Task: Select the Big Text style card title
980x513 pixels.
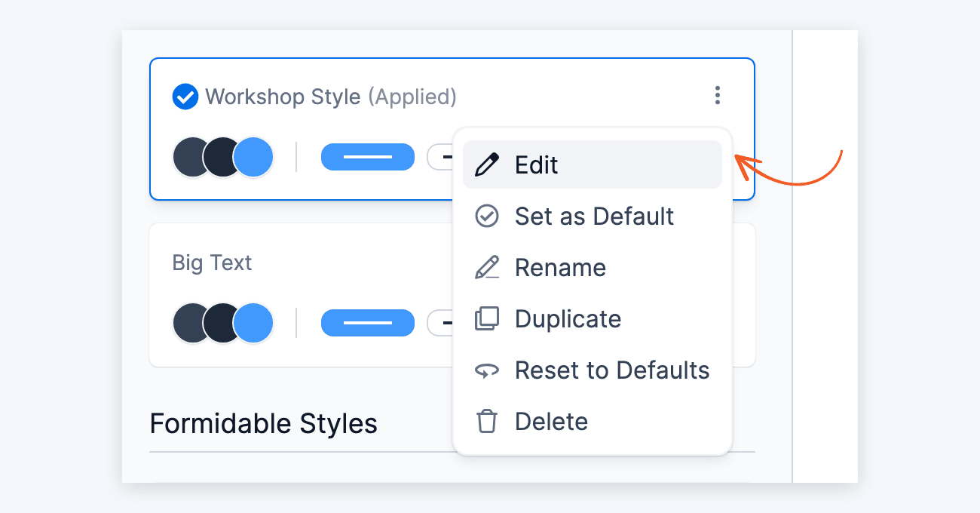Action: click(213, 263)
